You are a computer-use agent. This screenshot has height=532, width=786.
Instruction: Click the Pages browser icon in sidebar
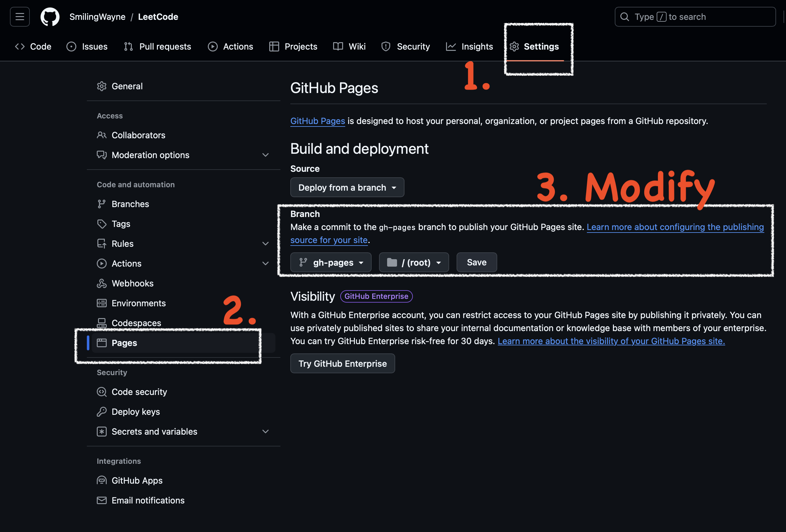[102, 343]
